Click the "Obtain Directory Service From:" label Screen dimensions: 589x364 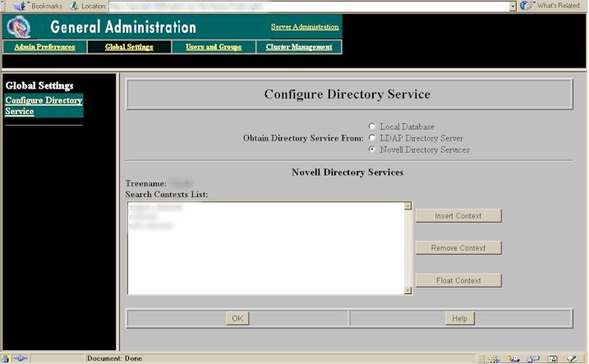[x=303, y=138]
